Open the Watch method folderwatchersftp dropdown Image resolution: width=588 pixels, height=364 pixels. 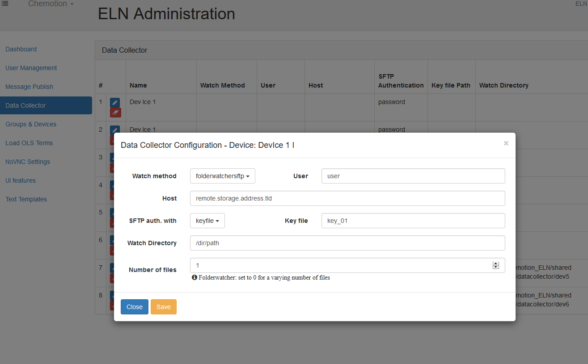click(x=222, y=176)
